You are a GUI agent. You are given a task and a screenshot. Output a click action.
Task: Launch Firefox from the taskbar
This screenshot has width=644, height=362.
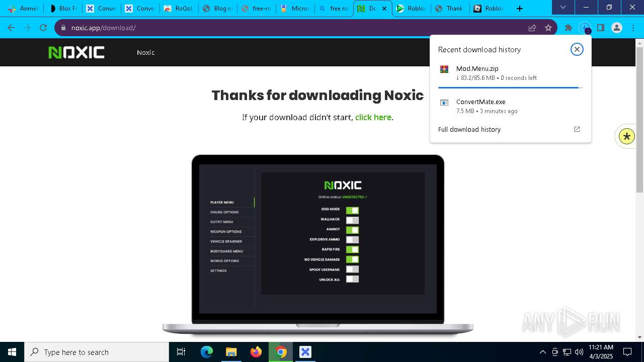point(256,352)
